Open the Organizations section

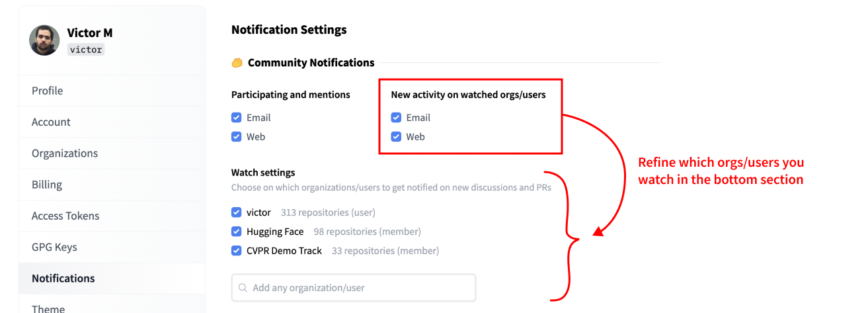(65, 153)
